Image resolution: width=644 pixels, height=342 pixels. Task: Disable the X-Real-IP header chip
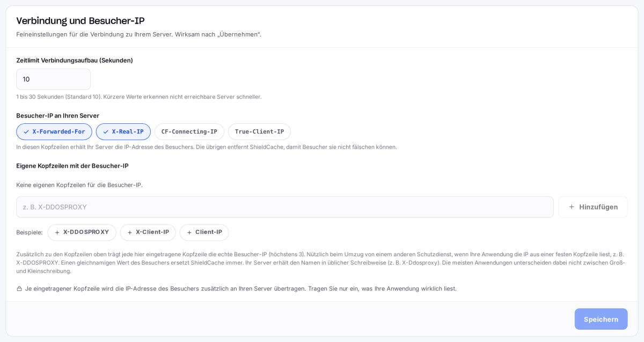coord(123,132)
